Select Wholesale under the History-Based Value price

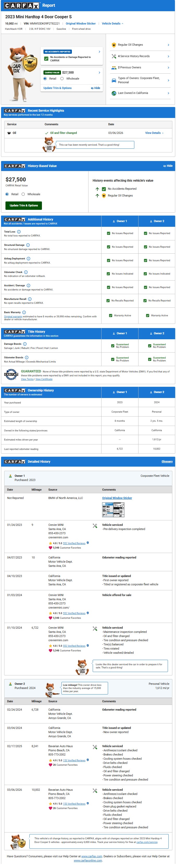23,194
